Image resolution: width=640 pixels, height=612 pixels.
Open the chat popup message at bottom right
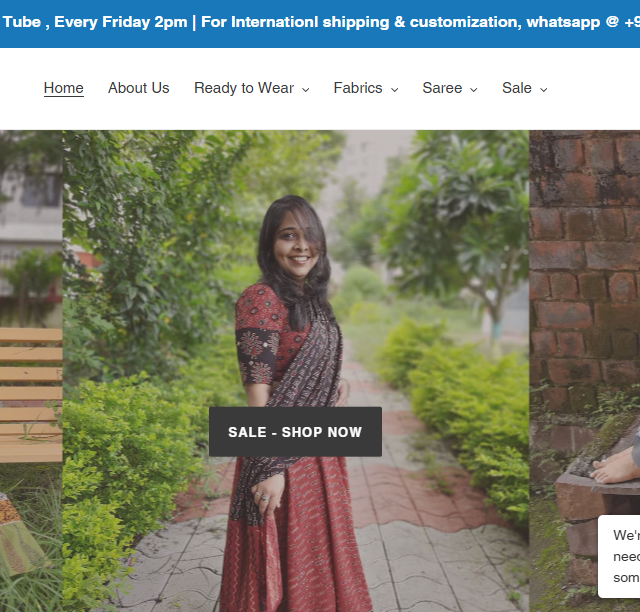[620, 556]
